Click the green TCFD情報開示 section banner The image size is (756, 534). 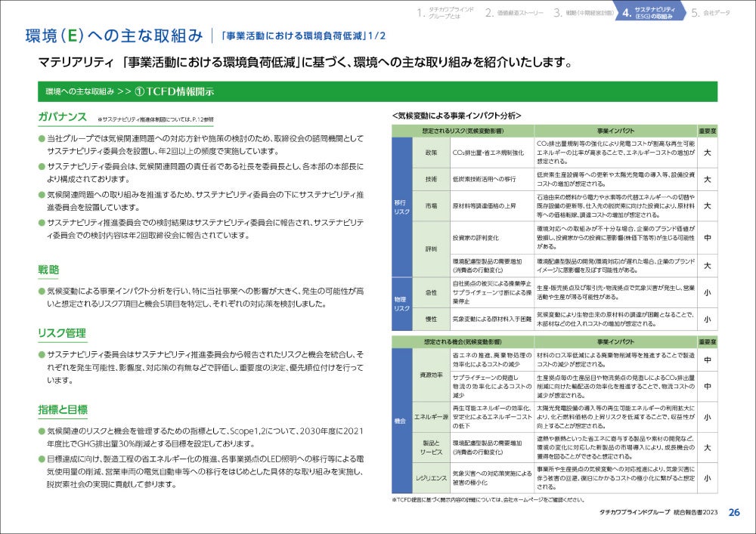(377, 91)
